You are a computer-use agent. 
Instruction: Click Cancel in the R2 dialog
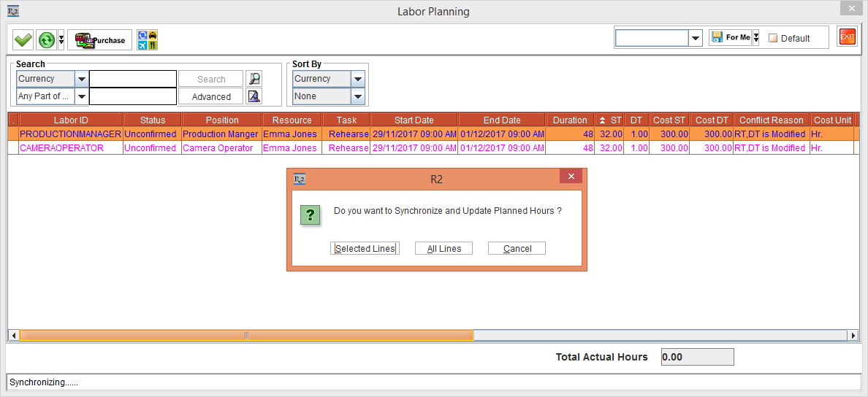(x=517, y=248)
